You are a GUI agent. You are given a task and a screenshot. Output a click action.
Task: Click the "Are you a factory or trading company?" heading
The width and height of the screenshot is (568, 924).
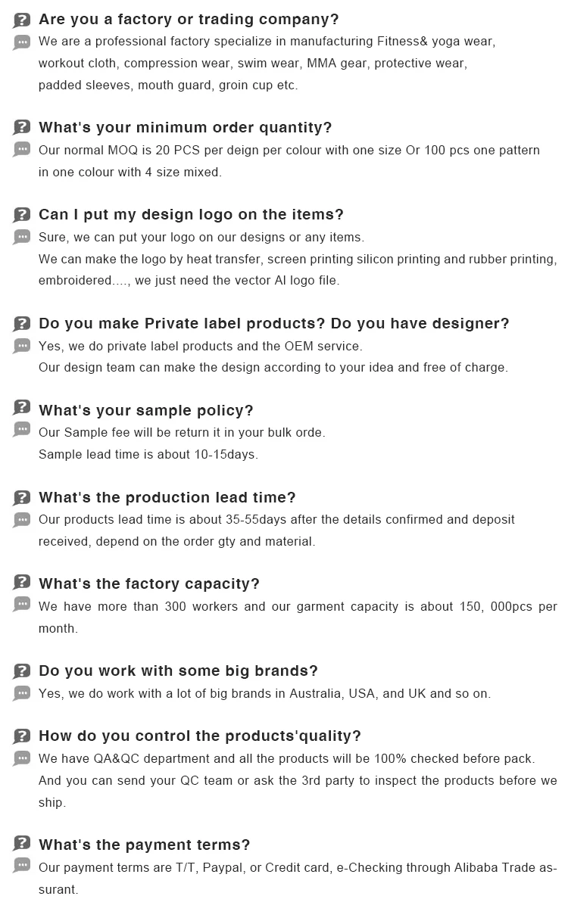[189, 19]
